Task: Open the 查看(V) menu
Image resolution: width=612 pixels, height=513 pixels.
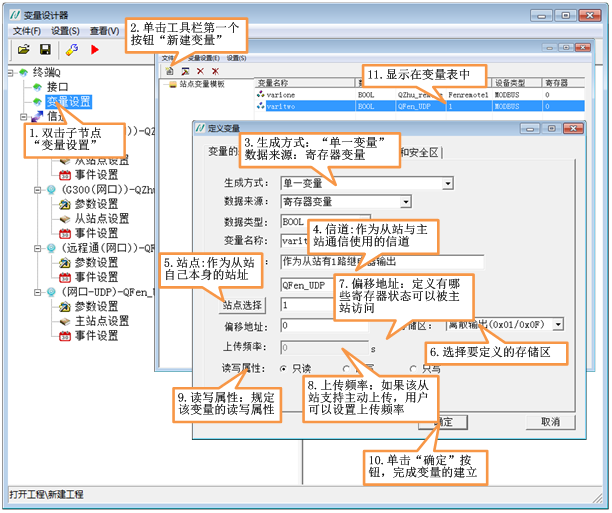Action: click(104, 31)
